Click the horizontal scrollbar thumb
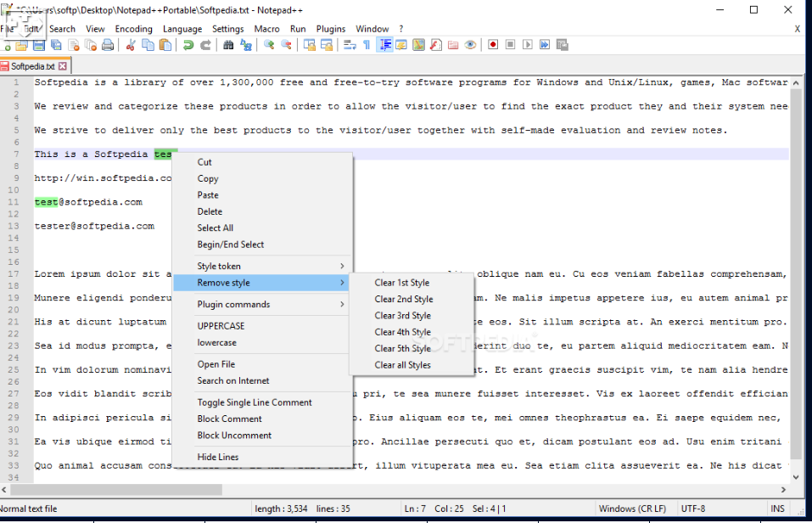 pyautogui.click(x=116, y=489)
